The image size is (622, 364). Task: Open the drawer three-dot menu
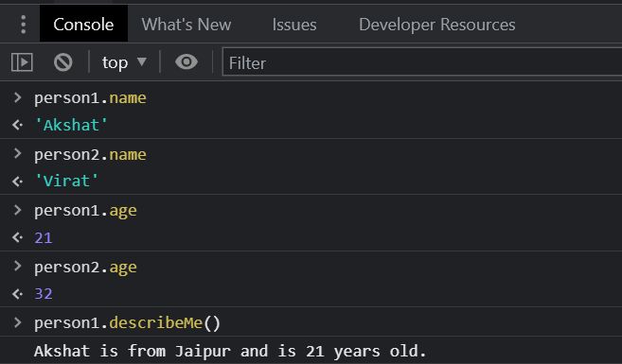point(24,25)
